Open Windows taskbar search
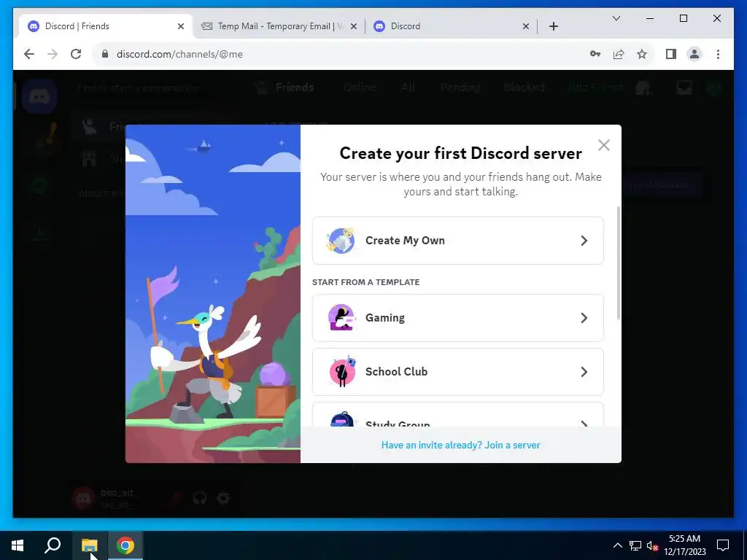 53,545
